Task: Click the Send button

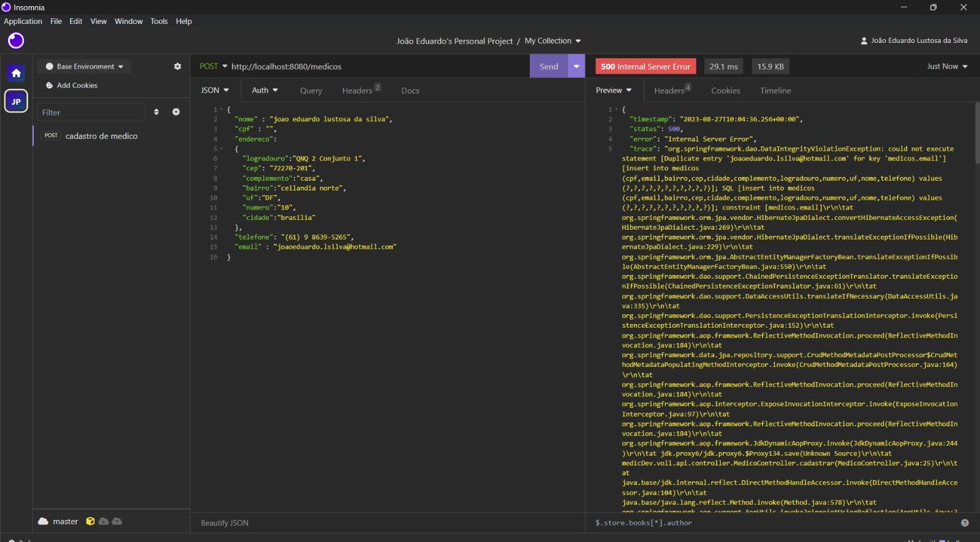Action: (549, 66)
